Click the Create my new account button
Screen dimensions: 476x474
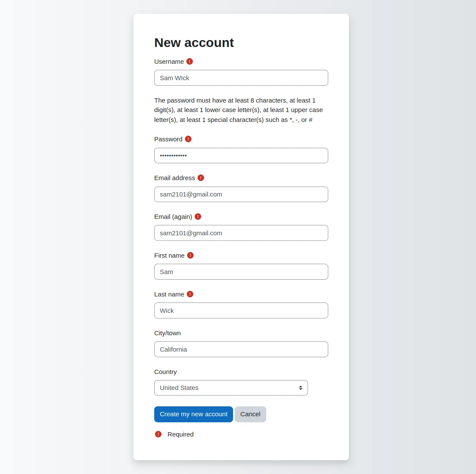193,414
